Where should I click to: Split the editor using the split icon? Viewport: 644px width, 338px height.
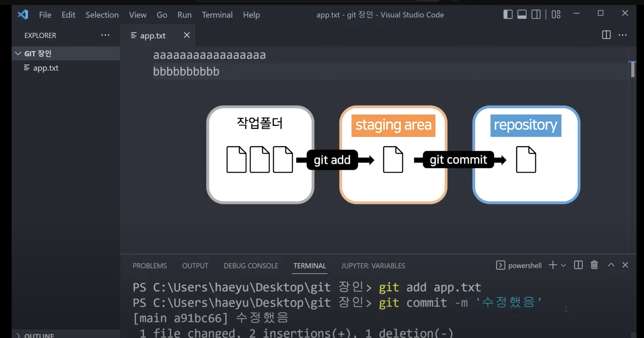606,35
